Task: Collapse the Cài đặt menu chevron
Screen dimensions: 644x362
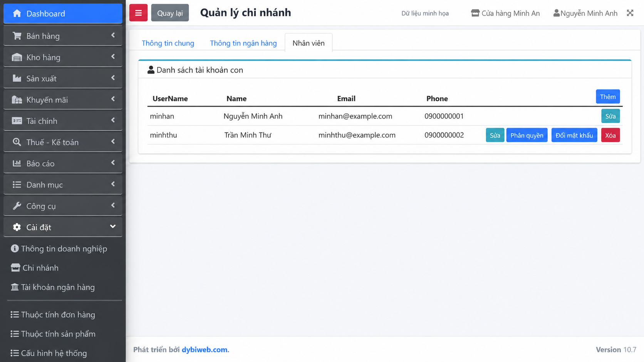Action: [113, 226]
